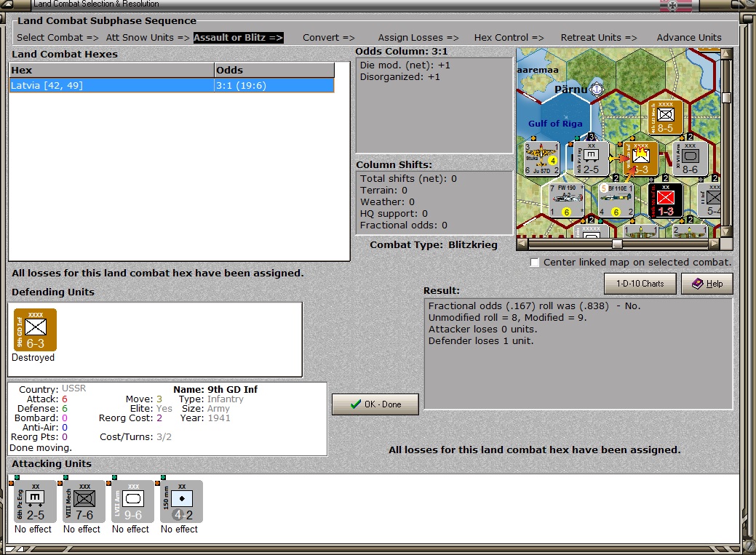Click the Pärnu port anchor symbol
Screen dimensions: 756x555
(x=597, y=89)
